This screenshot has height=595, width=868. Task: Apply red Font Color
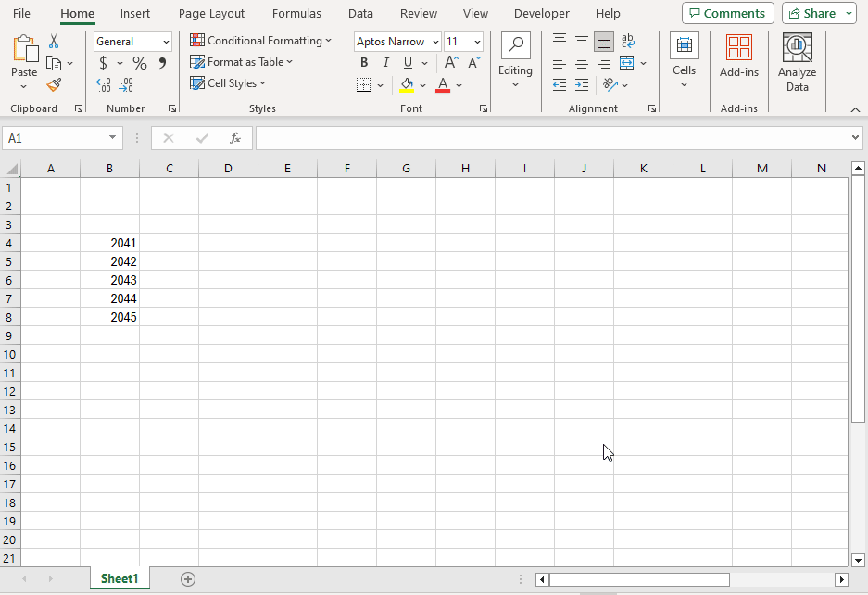tap(443, 84)
